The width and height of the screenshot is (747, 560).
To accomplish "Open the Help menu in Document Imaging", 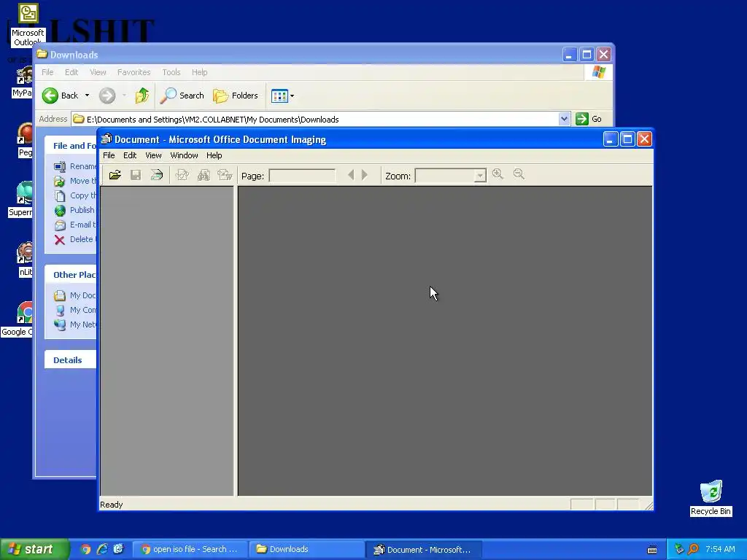I will click(x=214, y=155).
